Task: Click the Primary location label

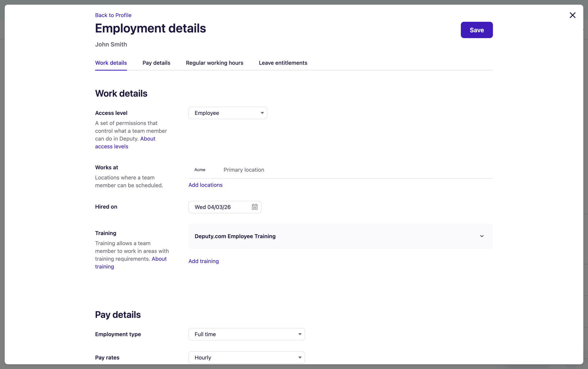Action: [x=244, y=170]
